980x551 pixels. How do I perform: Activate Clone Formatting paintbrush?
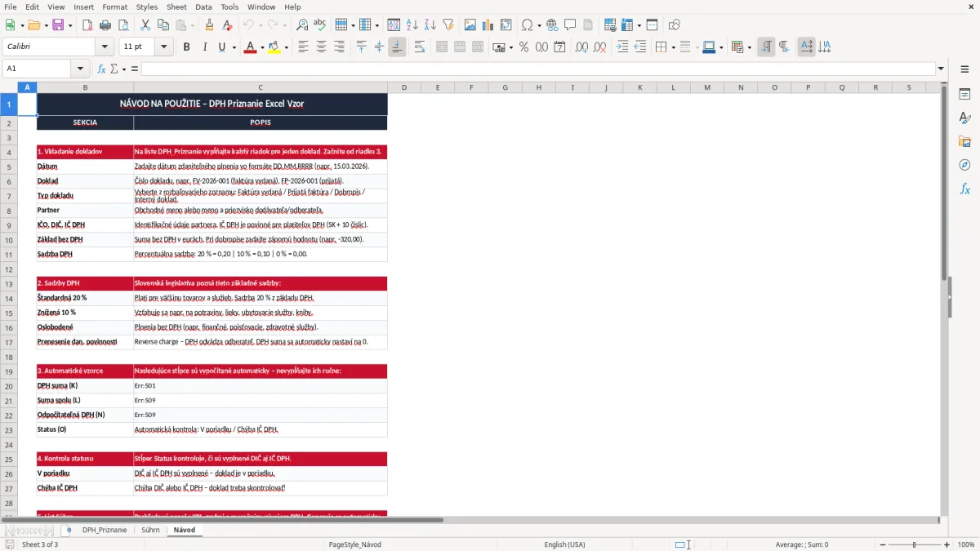(x=209, y=25)
